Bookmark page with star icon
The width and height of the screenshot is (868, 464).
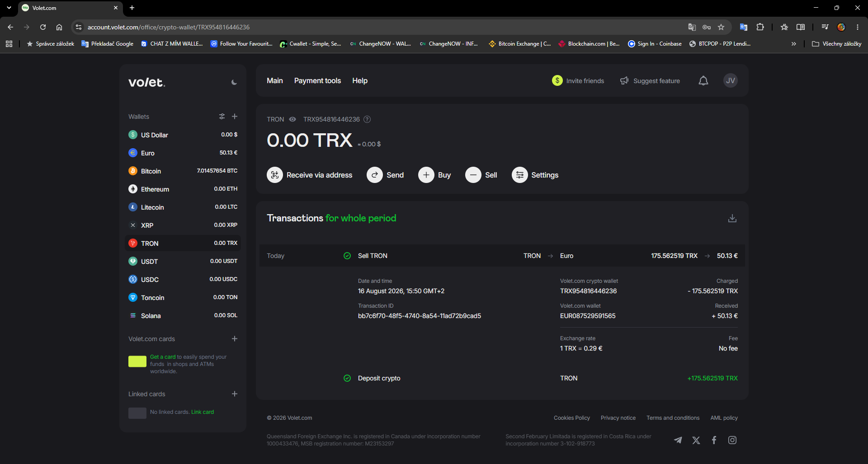tap(721, 27)
